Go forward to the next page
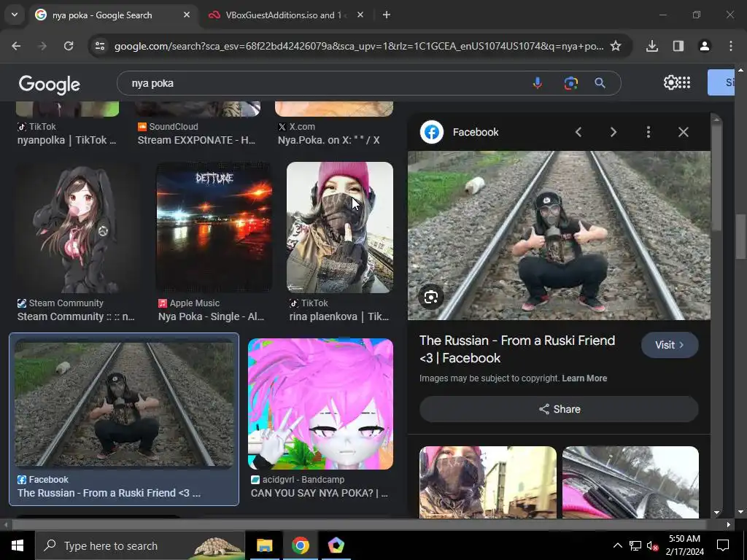This screenshot has height=560, width=747. [x=42, y=46]
